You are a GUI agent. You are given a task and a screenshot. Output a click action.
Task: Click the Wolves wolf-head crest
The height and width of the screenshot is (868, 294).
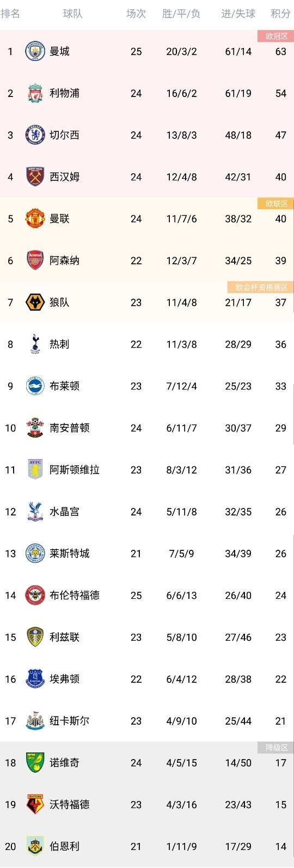pyautogui.click(x=35, y=302)
